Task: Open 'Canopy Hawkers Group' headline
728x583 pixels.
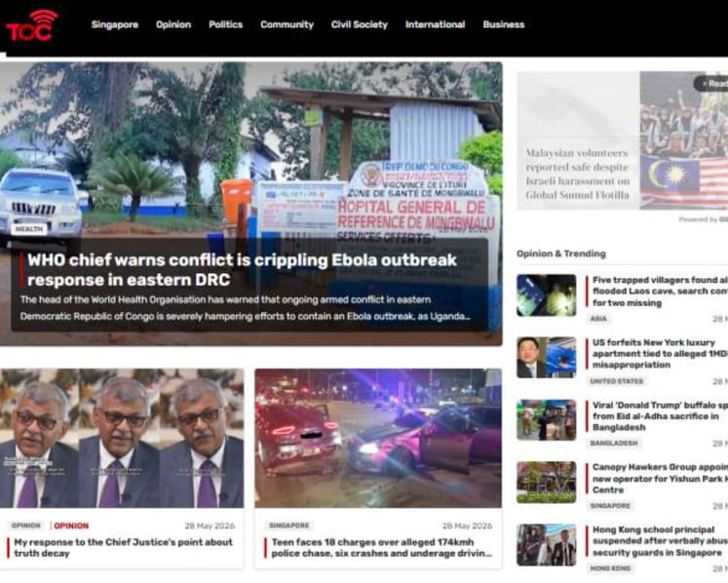Action: pyautogui.click(x=660, y=479)
